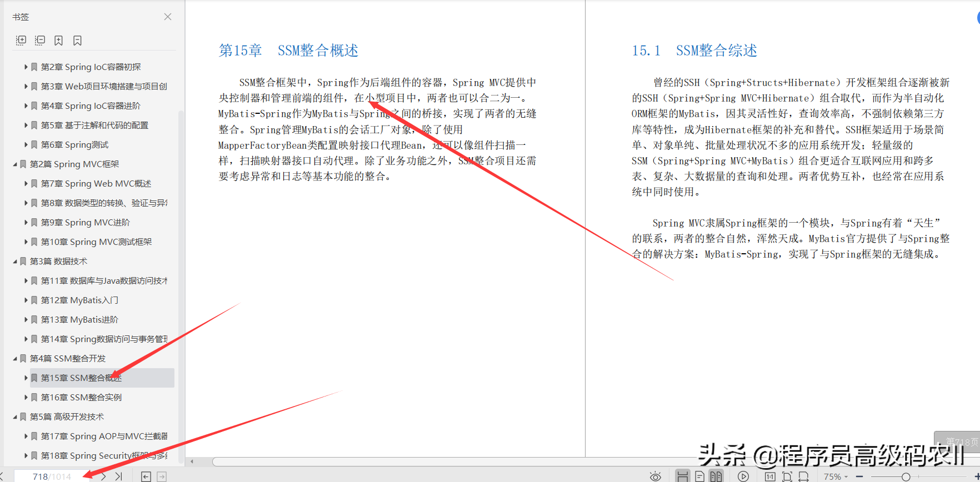
Task: Click the zoom slider handle
Action: 906,476
